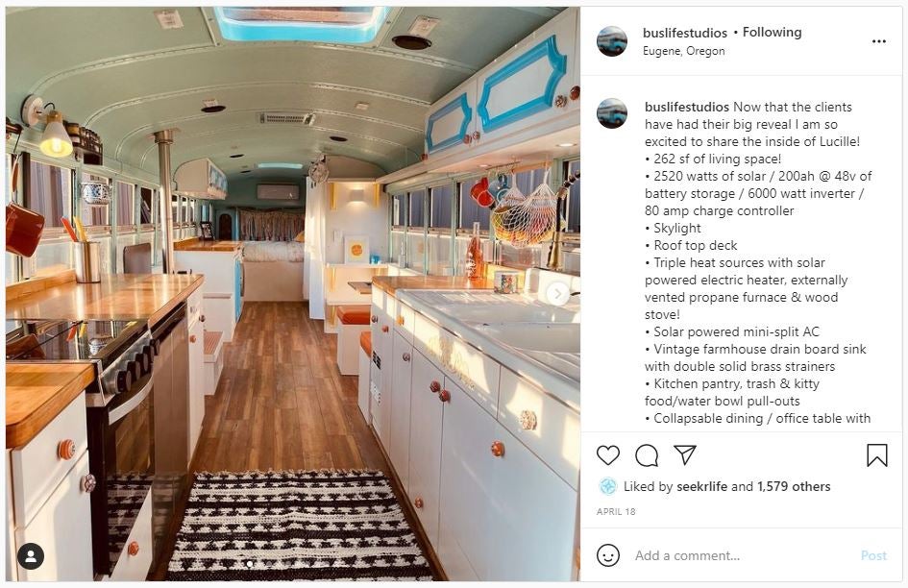Share post using the paper plane icon
Image resolution: width=908 pixels, height=588 pixels.
click(685, 454)
